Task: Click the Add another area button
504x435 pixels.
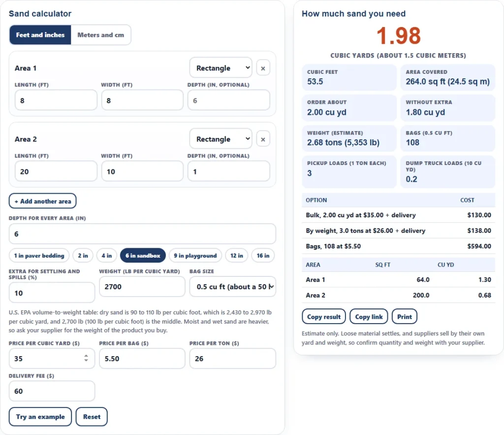Action: tap(42, 201)
